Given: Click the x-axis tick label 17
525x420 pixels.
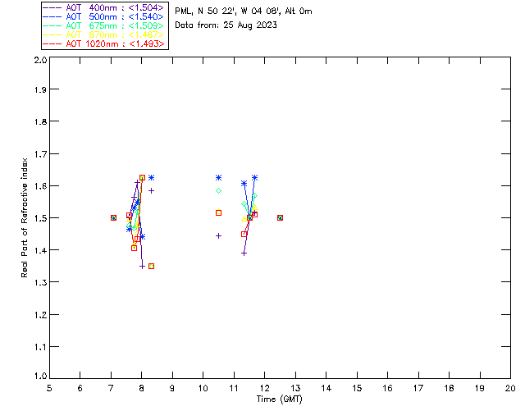Looking at the screenshot, I should click(x=418, y=388).
